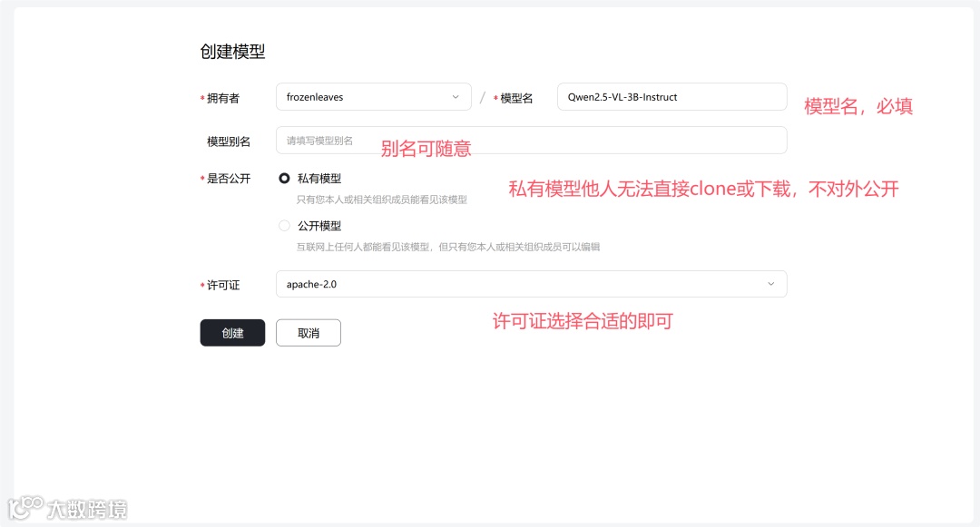
Task: Focus the 模型名 input with Qwen2.5-VL-3B-Instruct
Action: click(x=671, y=97)
